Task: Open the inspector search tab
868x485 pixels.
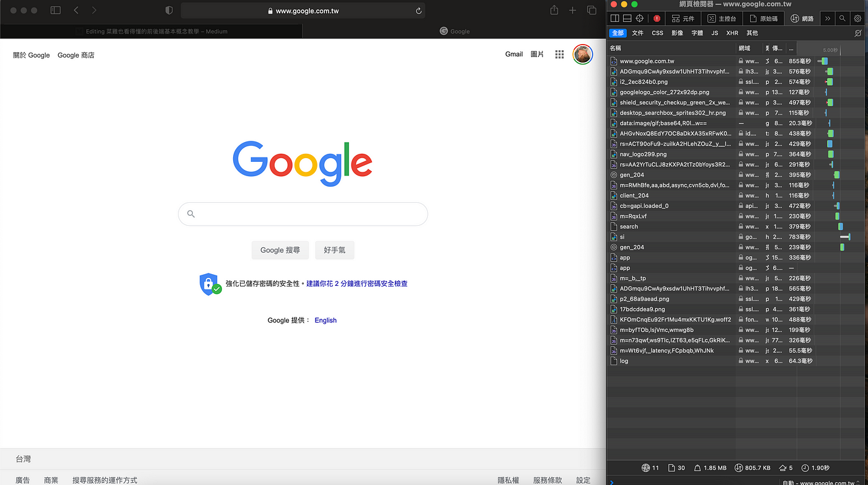Action: point(842,19)
